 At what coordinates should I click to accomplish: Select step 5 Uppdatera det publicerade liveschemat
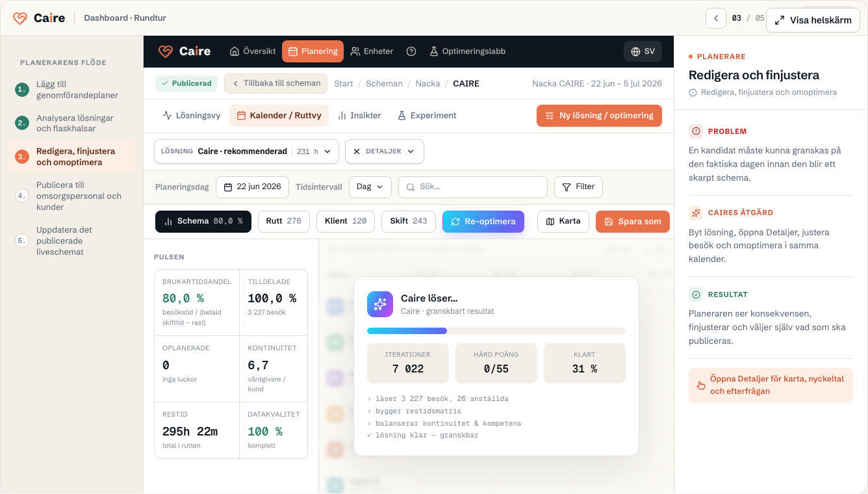coord(71,240)
